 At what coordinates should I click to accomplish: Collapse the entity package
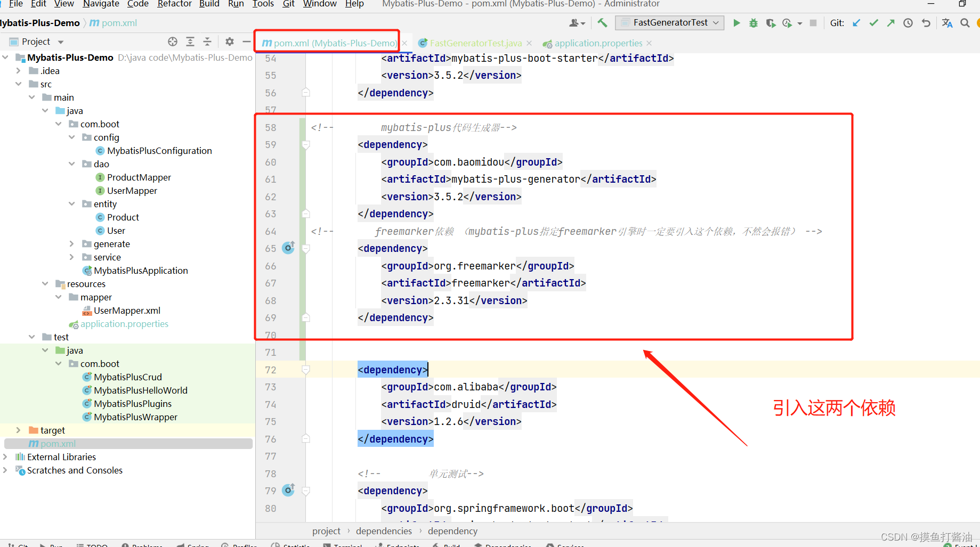tap(72, 204)
